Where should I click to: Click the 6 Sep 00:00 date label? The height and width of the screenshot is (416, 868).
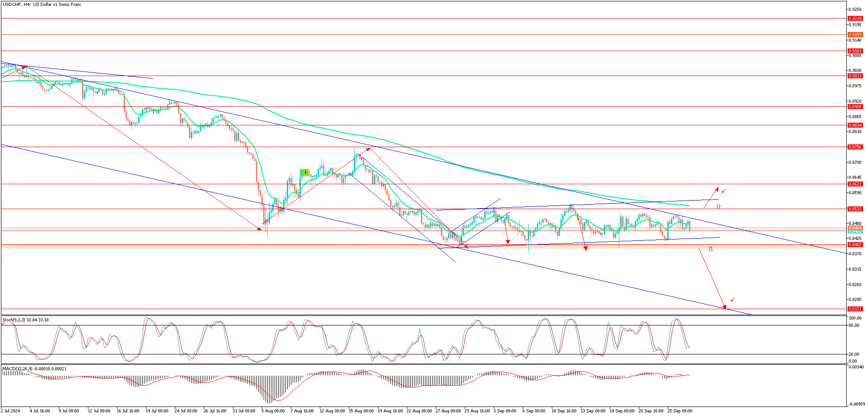coord(534,411)
